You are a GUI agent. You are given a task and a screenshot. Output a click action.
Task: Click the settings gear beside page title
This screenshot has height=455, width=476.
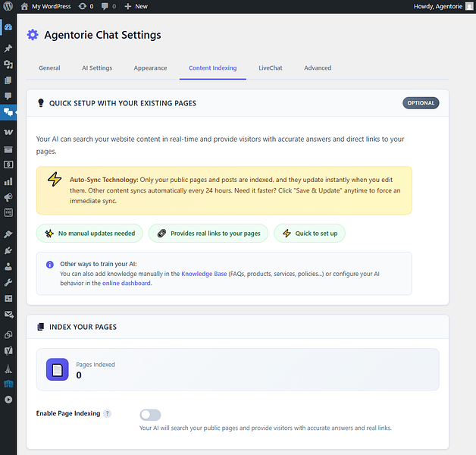coord(33,35)
